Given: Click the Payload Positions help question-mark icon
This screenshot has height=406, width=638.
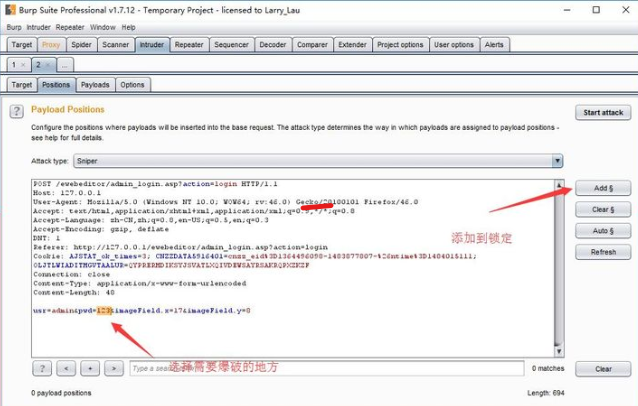Looking at the screenshot, I should (x=17, y=111).
